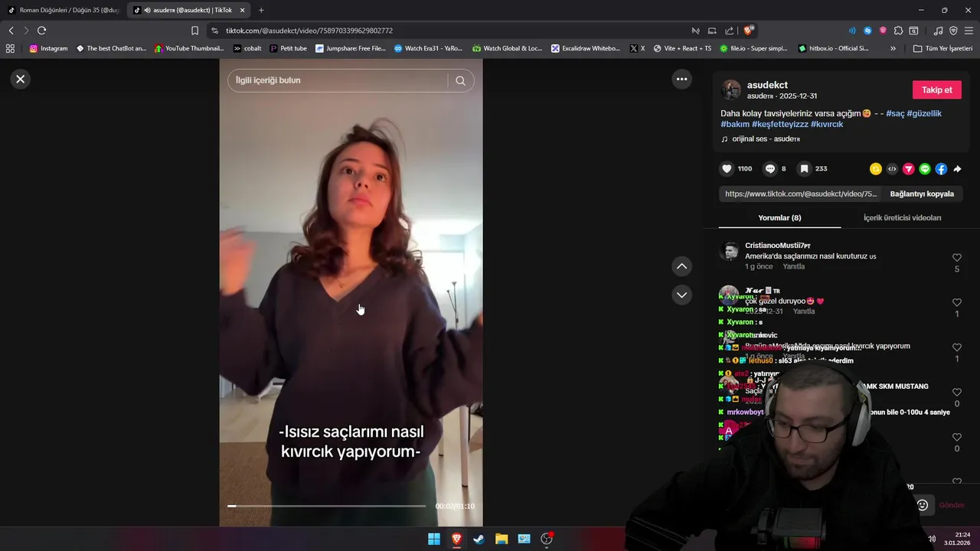Repost the video with the yellow repost icon
This screenshot has height=551, width=980.
point(875,169)
